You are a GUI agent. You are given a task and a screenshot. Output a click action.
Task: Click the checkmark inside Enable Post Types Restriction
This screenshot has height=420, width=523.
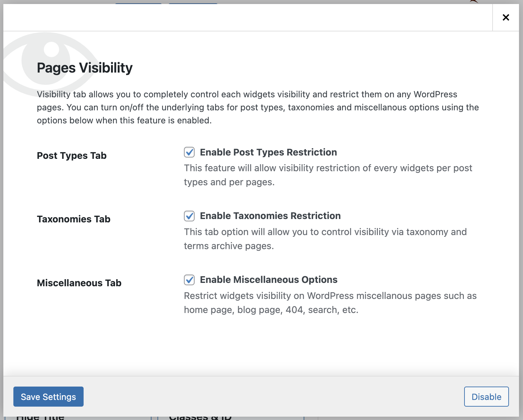[x=189, y=152]
